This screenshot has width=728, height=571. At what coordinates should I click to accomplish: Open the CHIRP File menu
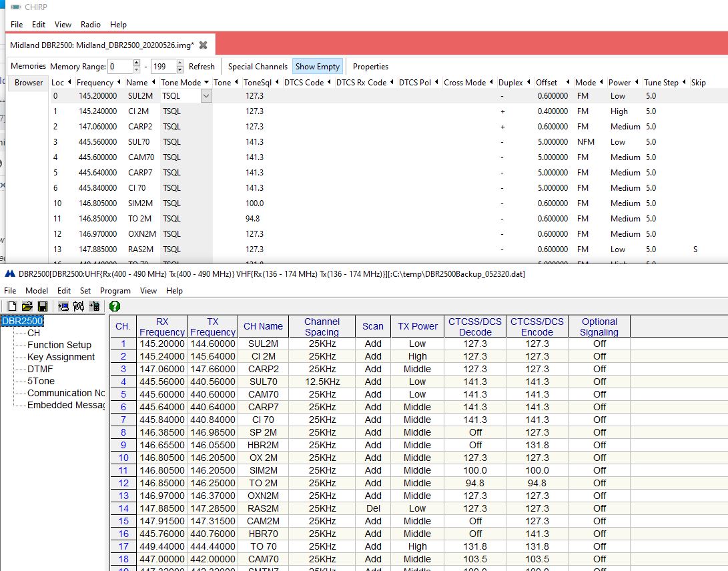(x=17, y=25)
